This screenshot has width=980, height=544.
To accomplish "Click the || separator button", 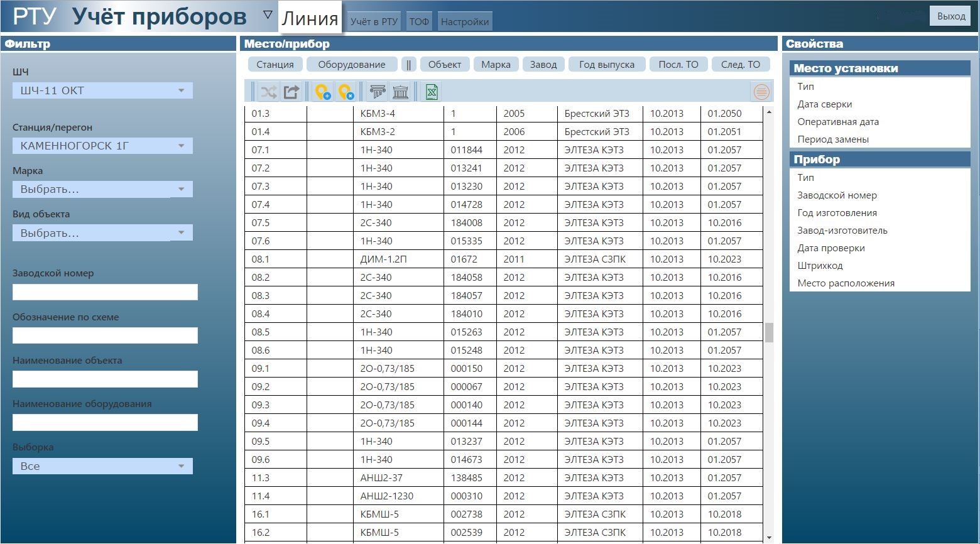I will point(408,64).
